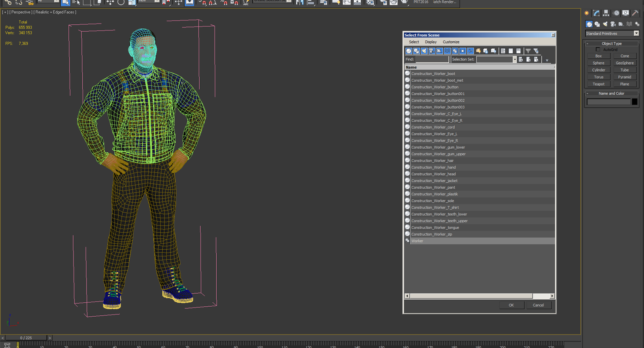Click Select None icon in dialog
The height and width of the screenshot is (348, 644).
click(529, 60)
